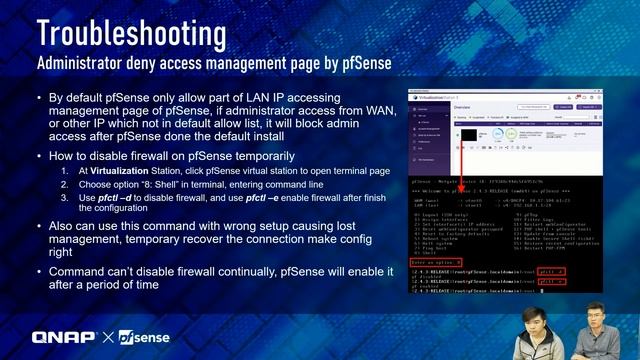Click bullet 'How to disable firewall on pfSense temporarily'
This screenshot has width=640, height=360.
pyautogui.click(x=172, y=156)
